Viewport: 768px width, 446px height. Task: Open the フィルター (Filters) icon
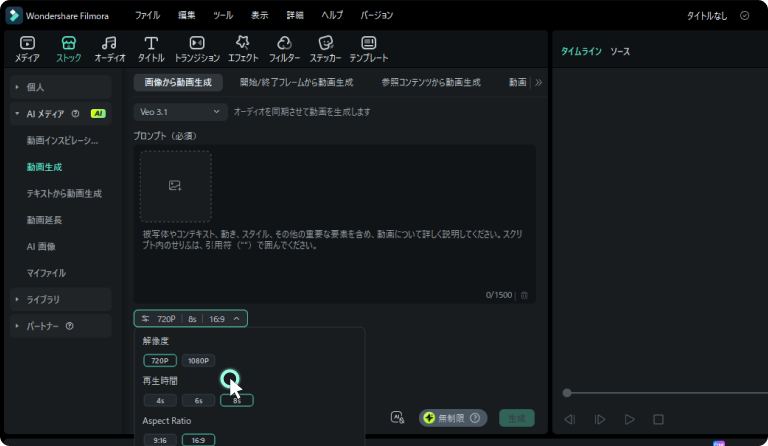point(284,49)
